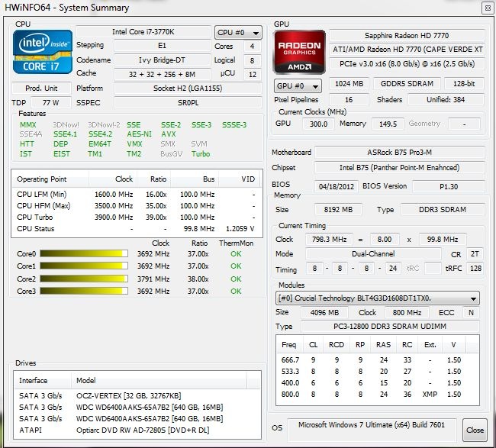Select the 666.7 frequency timing row
This screenshot has width=496, height=448.
tap(378, 359)
